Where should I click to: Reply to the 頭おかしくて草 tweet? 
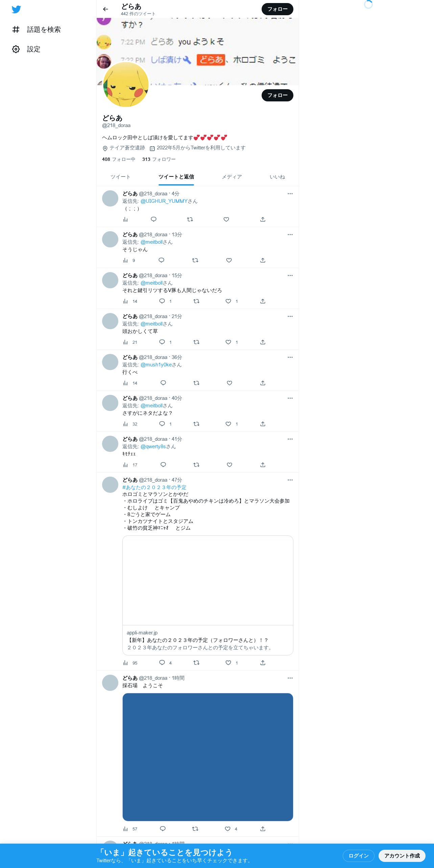pos(162,342)
